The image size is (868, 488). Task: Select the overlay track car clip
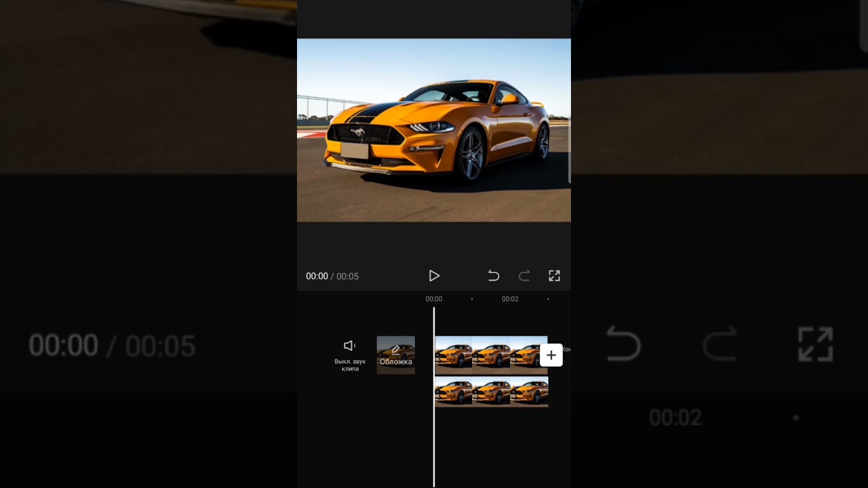coord(491,392)
